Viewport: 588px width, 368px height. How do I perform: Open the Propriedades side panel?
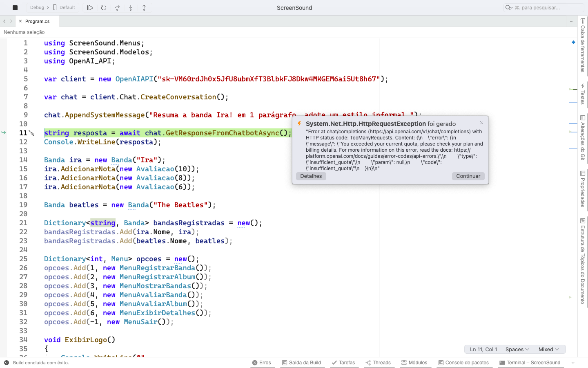tap(583, 189)
